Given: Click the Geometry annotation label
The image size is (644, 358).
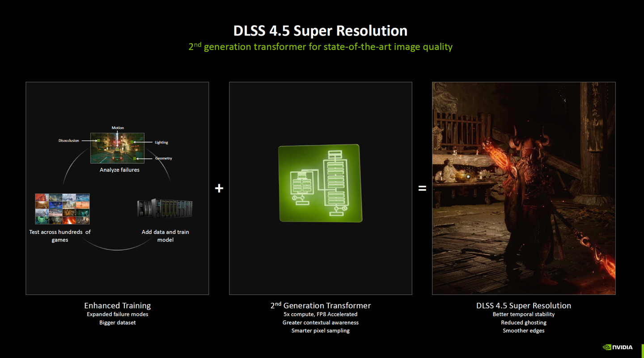Looking at the screenshot, I should pos(163,158).
